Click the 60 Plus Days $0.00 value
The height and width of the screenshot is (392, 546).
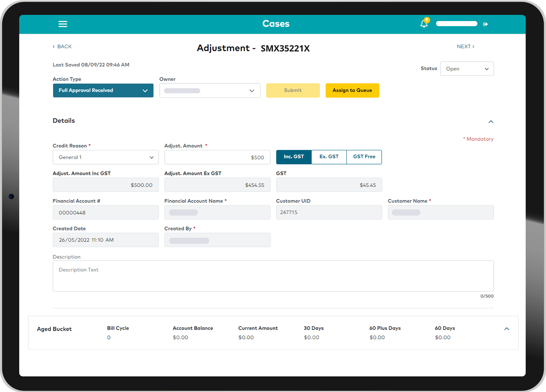(377, 338)
